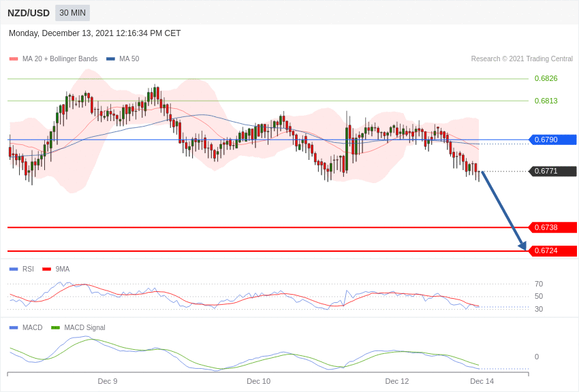Click the Dec 10 date axis label
The image size is (579, 392).
coord(258,381)
